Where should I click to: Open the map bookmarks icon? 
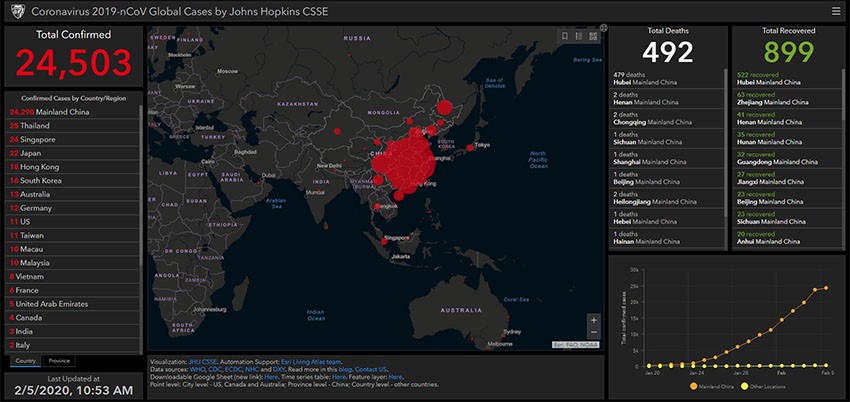point(564,36)
